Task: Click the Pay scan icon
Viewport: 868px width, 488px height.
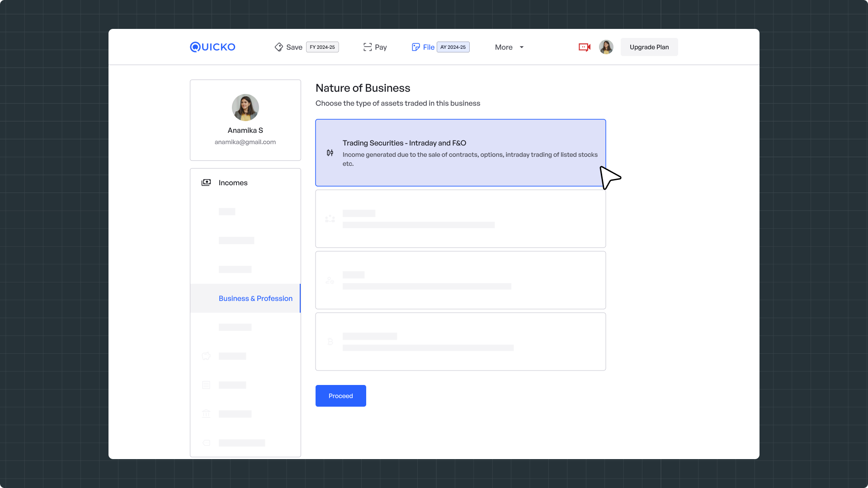Action: click(x=368, y=47)
